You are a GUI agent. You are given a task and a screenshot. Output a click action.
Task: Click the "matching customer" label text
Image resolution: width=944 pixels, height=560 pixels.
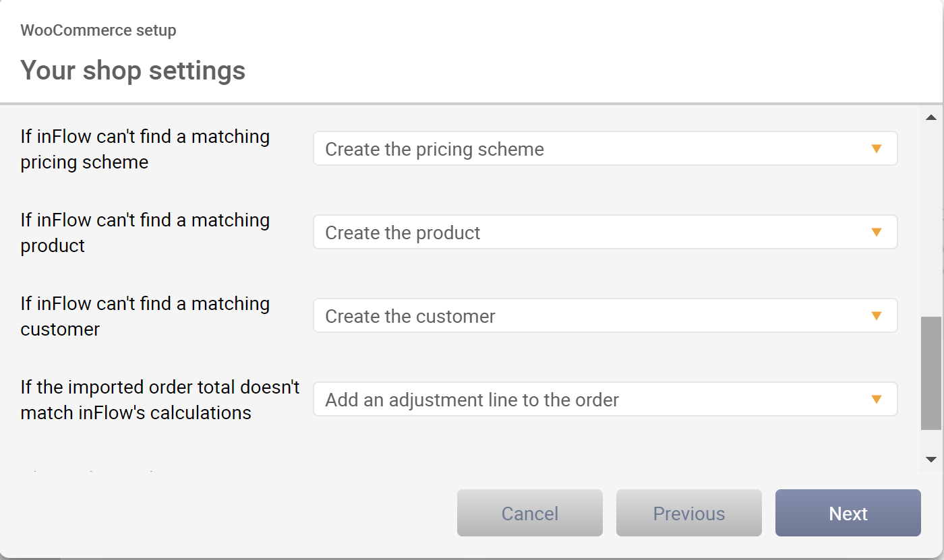(145, 316)
